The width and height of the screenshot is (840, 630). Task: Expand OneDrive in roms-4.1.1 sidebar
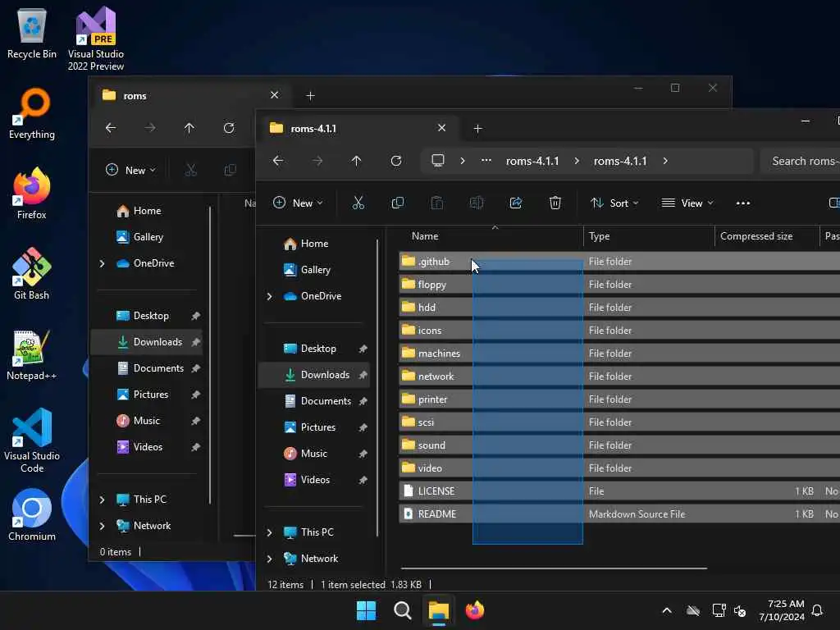(x=269, y=296)
